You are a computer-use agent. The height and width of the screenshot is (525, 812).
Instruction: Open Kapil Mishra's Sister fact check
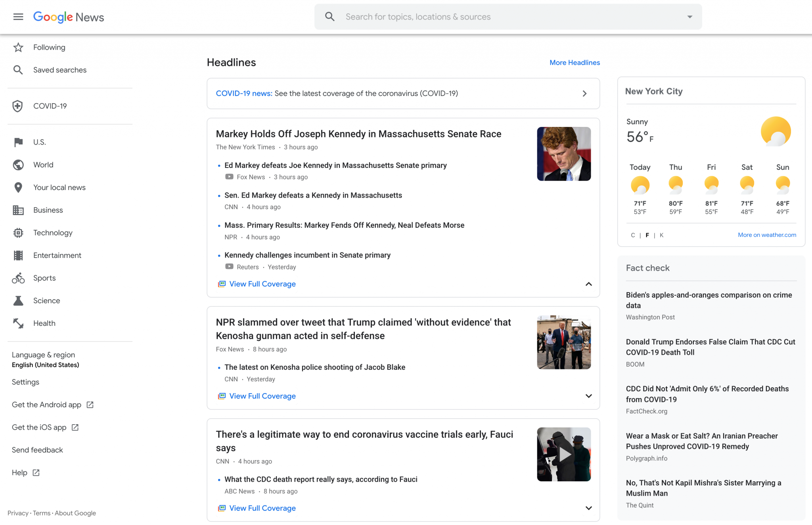[x=703, y=488]
